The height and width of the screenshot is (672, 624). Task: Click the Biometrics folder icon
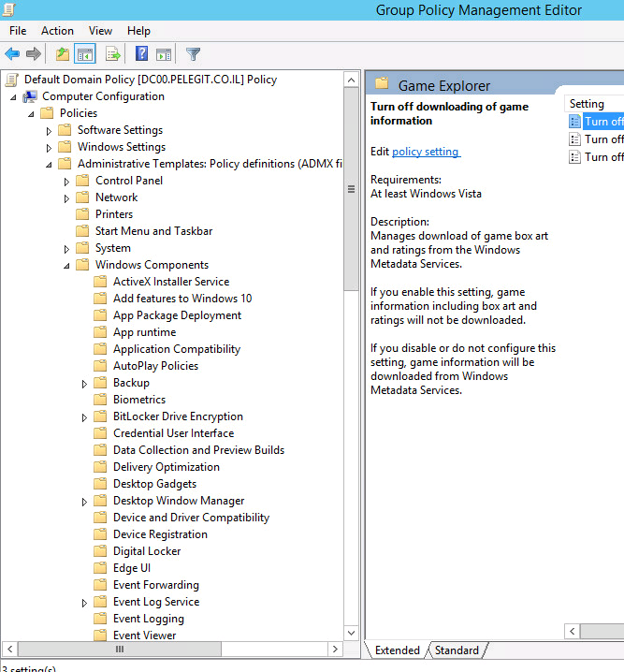100,400
